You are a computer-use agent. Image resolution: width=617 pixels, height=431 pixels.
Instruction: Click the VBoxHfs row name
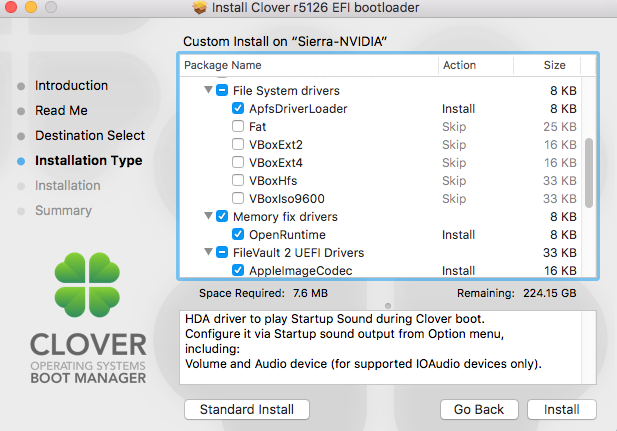pos(273,181)
